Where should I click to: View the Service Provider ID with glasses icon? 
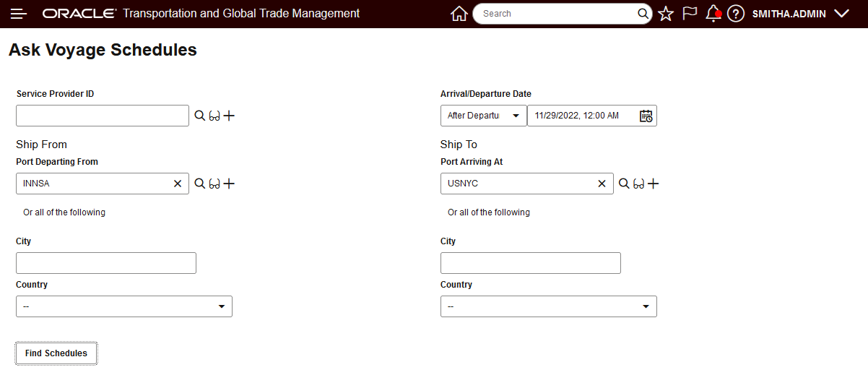point(214,116)
